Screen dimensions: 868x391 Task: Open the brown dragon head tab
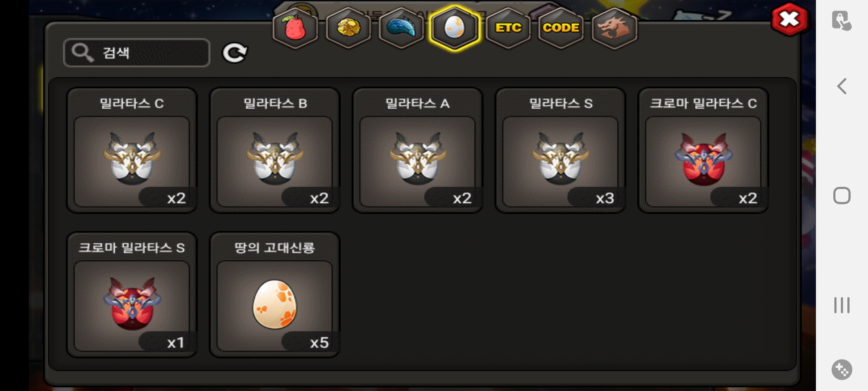pyautogui.click(x=614, y=28)
